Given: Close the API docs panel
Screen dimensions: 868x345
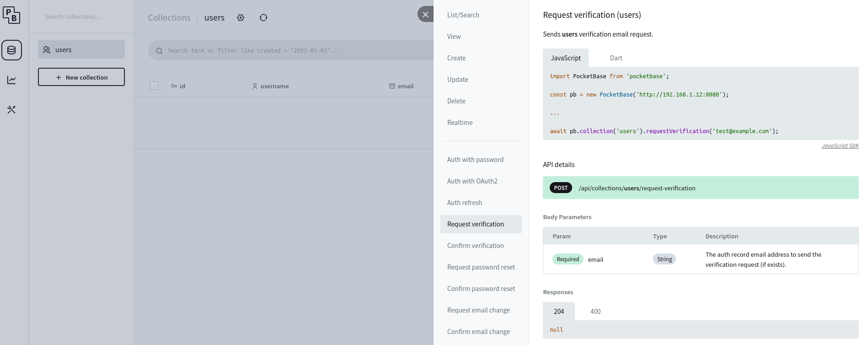Looking at the screenshot, I should pos(425,14).
